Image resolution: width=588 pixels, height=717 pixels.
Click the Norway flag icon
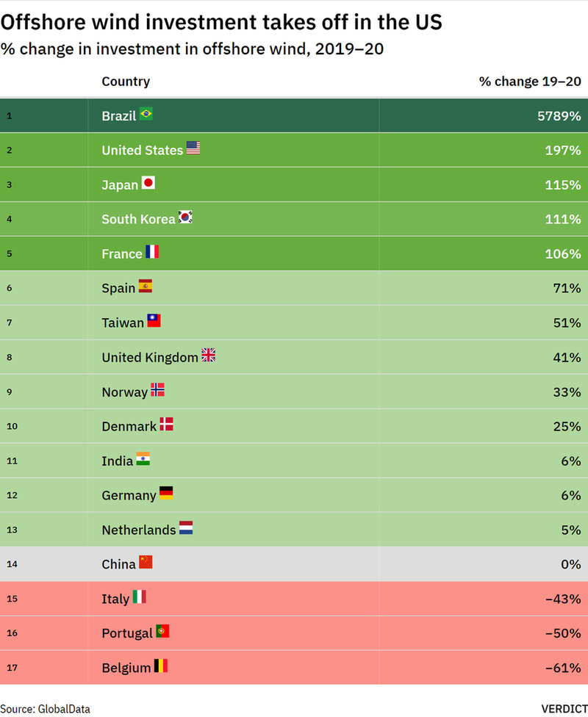click(157, 390)
